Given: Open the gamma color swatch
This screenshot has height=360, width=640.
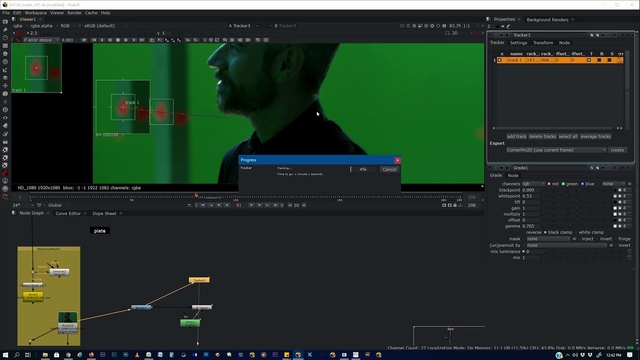Looking at the screenshot, I should click(616, 226).
